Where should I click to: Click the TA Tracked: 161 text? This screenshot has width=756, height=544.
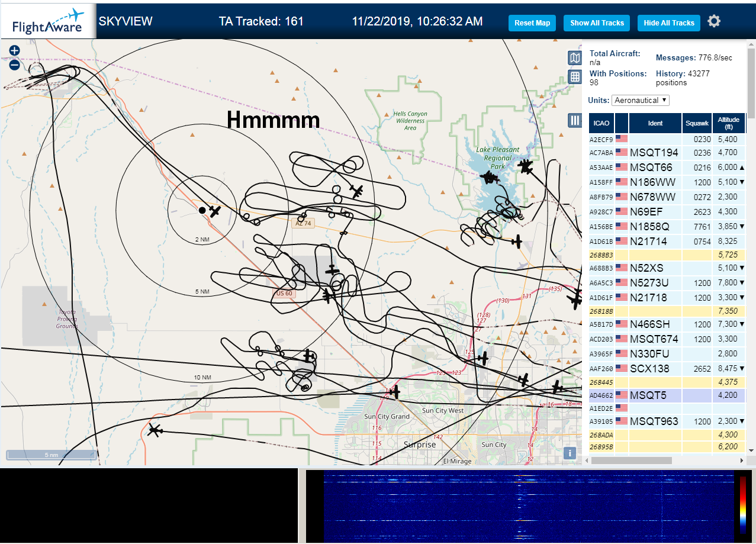[x=261, y=21]
